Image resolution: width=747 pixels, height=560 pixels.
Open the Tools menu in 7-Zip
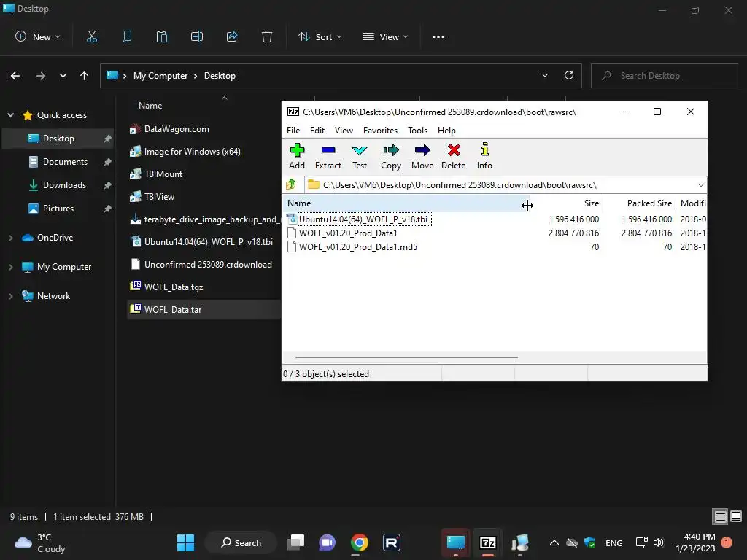417,131
